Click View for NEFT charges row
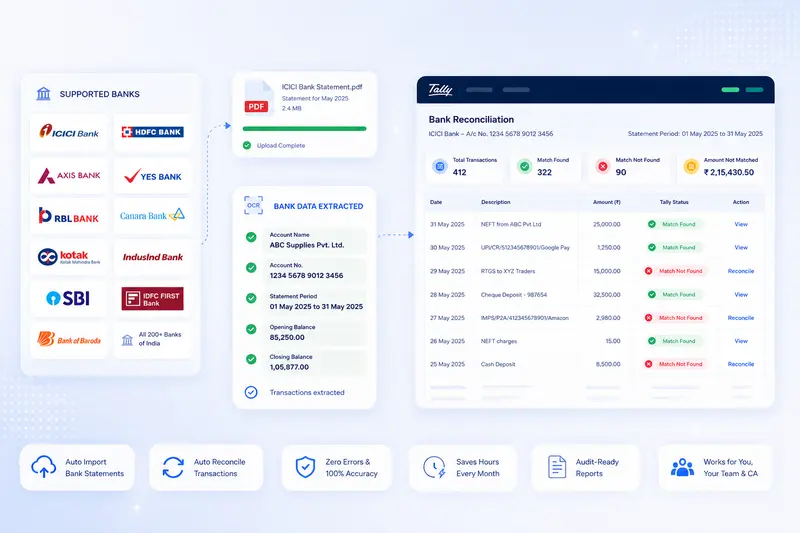800x533 pixels. 741,341
